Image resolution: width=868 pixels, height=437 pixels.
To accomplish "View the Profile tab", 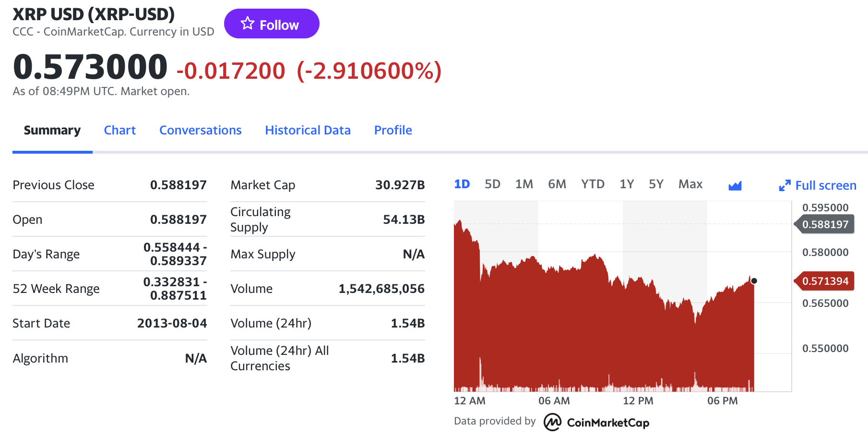I will [392, 130].
